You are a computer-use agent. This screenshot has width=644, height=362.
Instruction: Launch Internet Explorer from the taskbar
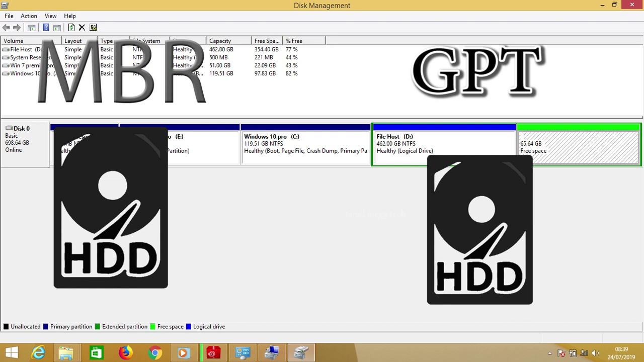tap(38, 353)
